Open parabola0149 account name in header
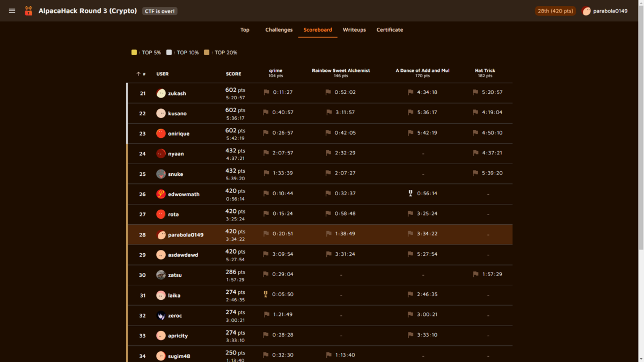Viewport: 644px width, 362px height. pos(610,11)
